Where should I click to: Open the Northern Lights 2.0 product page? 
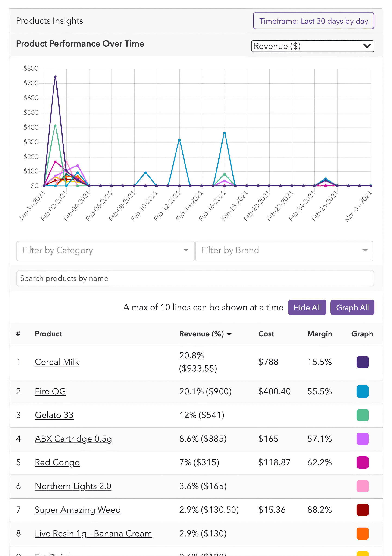pos(73,486)
